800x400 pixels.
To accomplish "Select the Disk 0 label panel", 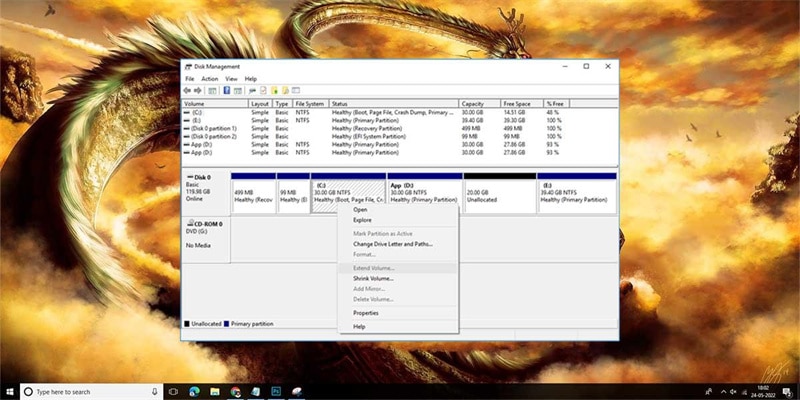I will point(206,193).
